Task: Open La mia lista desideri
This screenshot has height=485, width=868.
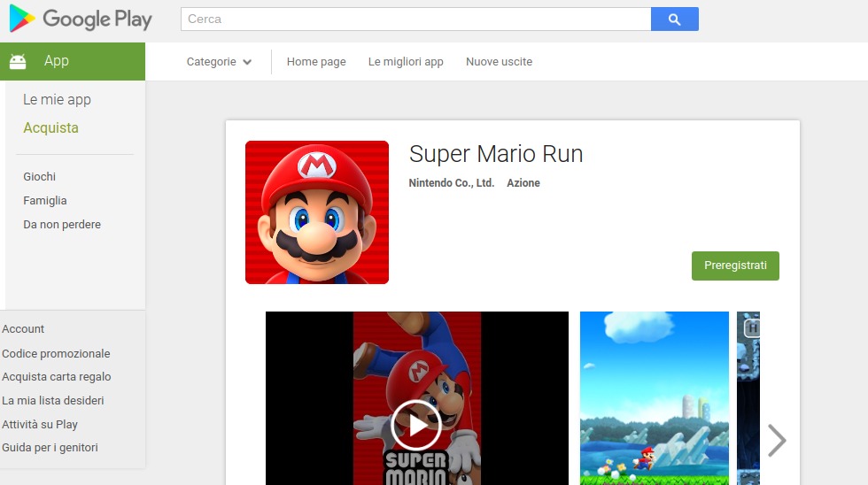Action: pos(52,400)
